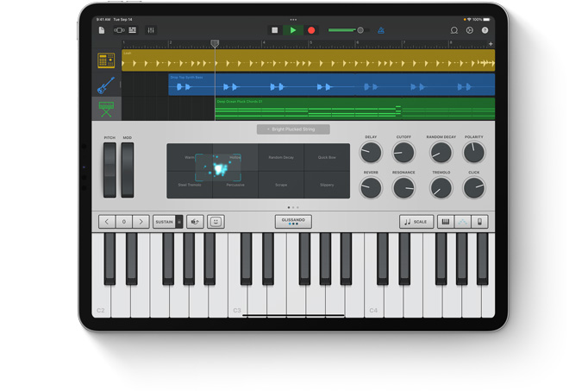The image size is (588, 391).
Task: Toggle the Sustain lock switch
Action: 179,222
